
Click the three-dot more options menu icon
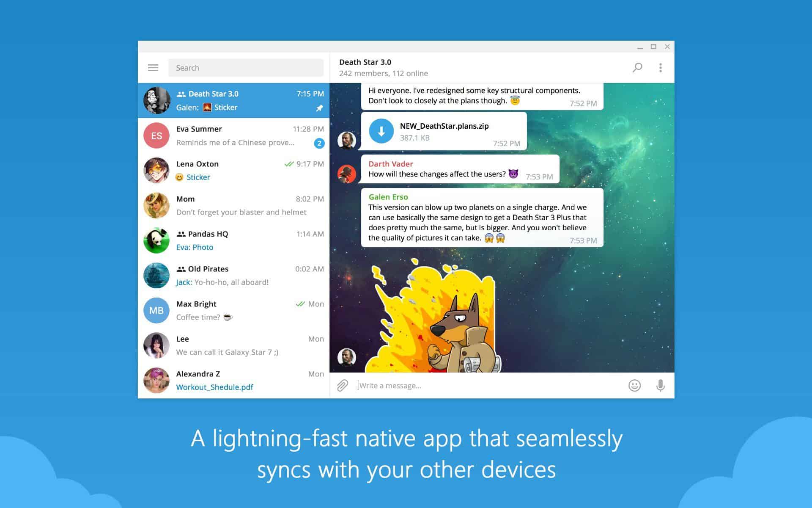pyautogui.click(x=661, y=67)
